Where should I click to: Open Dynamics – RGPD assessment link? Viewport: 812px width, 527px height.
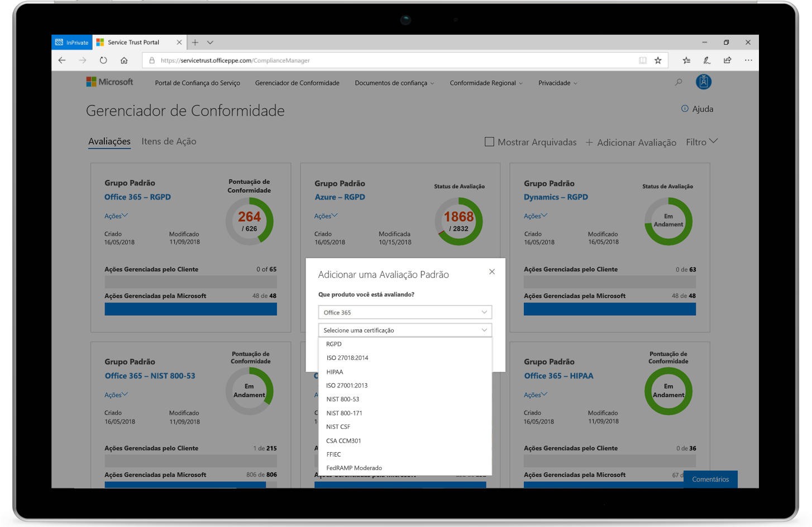tap(556, 197)
